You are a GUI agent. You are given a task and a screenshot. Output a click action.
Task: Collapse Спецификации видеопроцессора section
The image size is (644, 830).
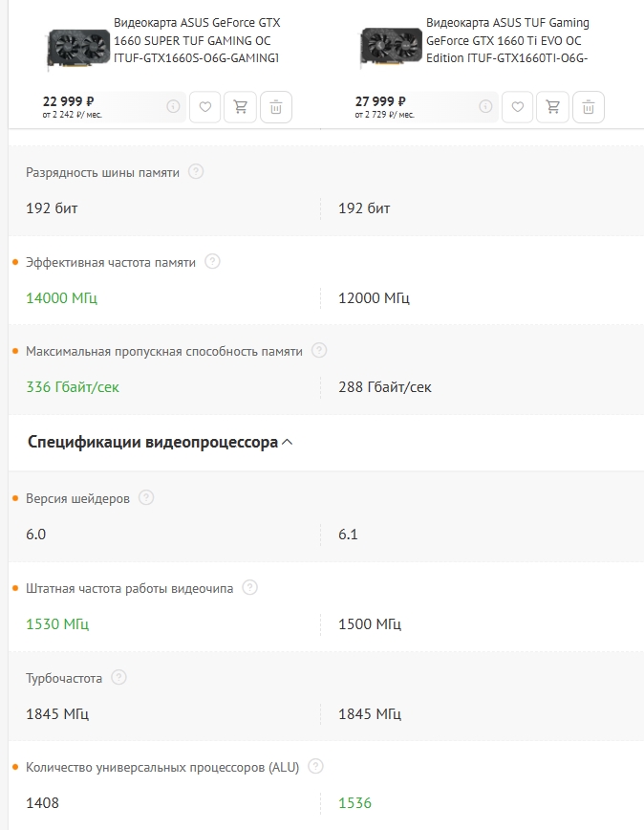pos(160,442)
